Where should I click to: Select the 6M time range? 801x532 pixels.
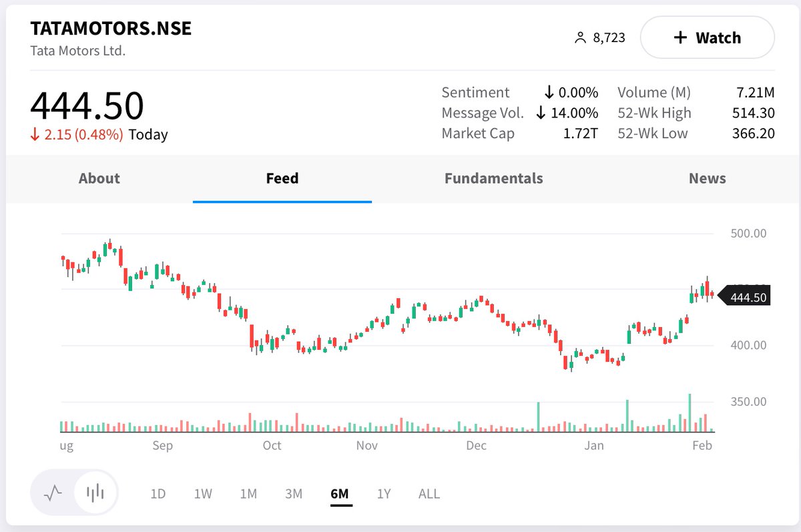point(340,494)
